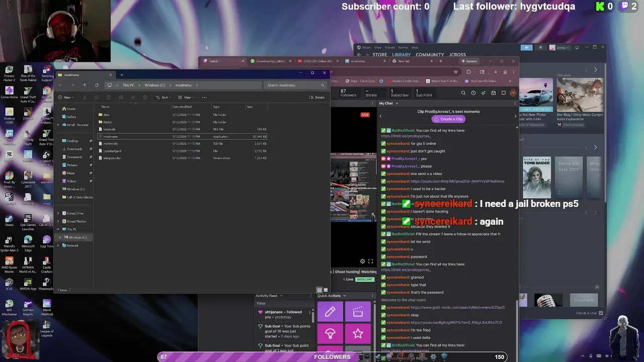Open STORE in the Steam window
This screenshot has width=644, height=362.
[x=380, y=54]
